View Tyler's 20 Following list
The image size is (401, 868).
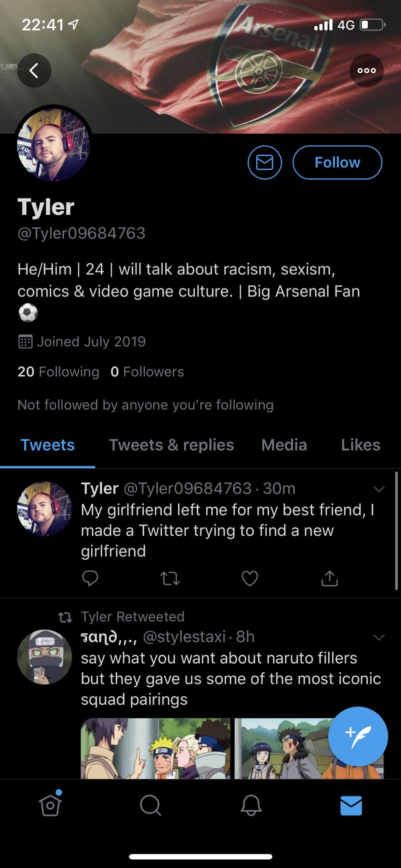(x=58, y=372)
